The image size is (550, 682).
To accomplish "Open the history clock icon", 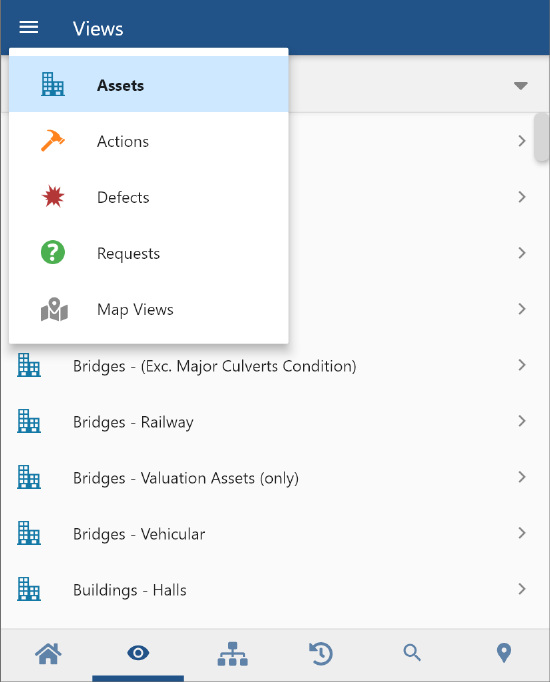I will click(321, 653).
